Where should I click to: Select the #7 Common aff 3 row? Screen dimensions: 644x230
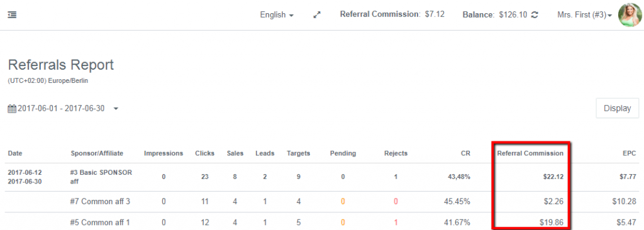(x=322, y=202)
